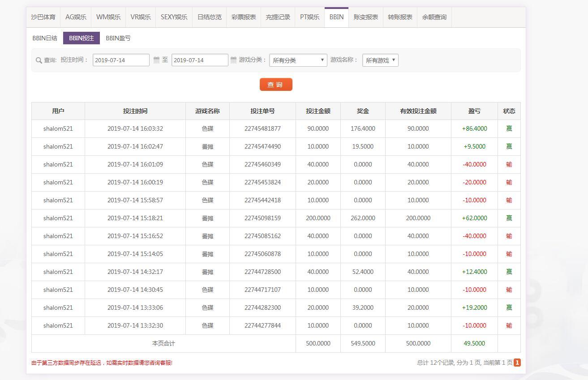Click the end date input field

coord(200,60)
